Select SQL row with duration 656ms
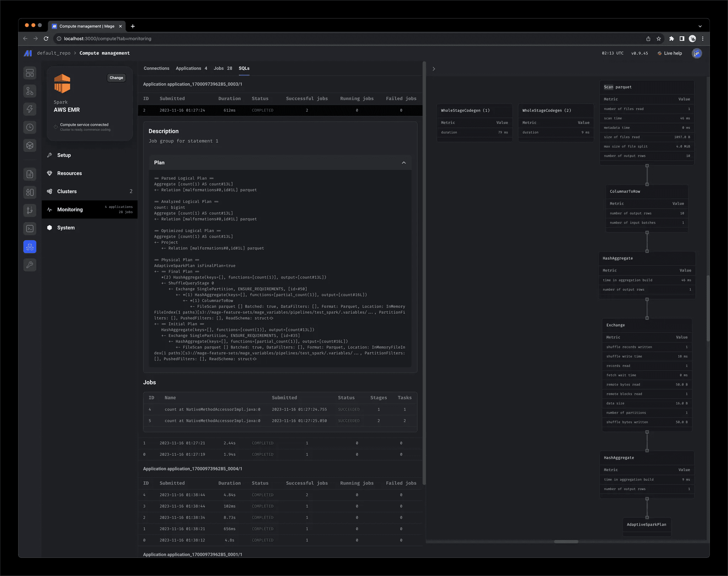The image size is (728, 576). (x=280, y=529)
